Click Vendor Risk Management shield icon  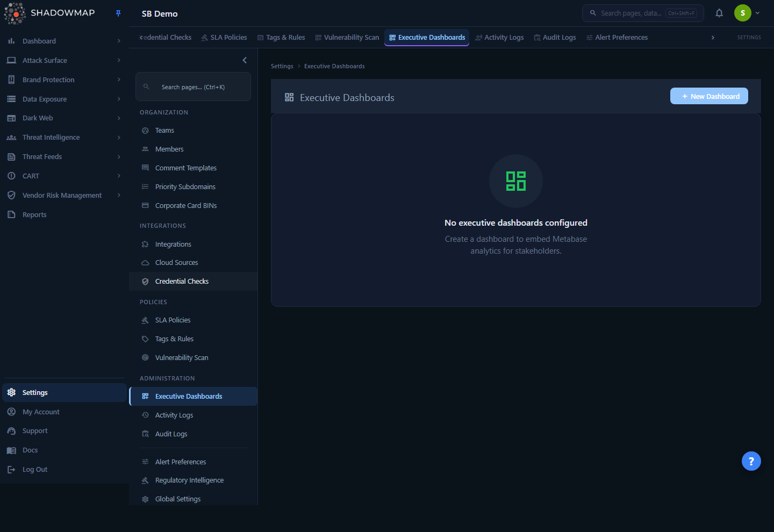click(x=11, y=195)
